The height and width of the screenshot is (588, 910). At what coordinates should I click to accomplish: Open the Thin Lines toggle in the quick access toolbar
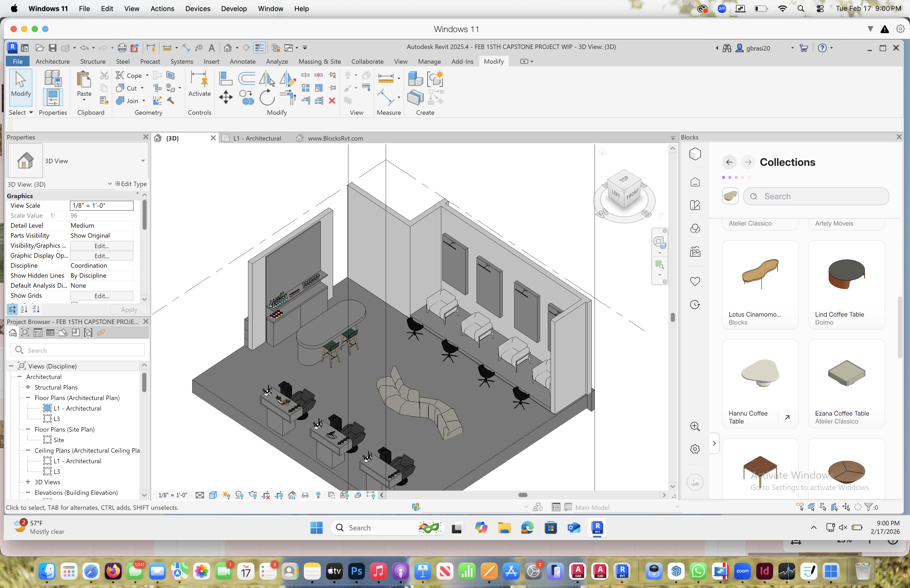click(x=259, y=48)
